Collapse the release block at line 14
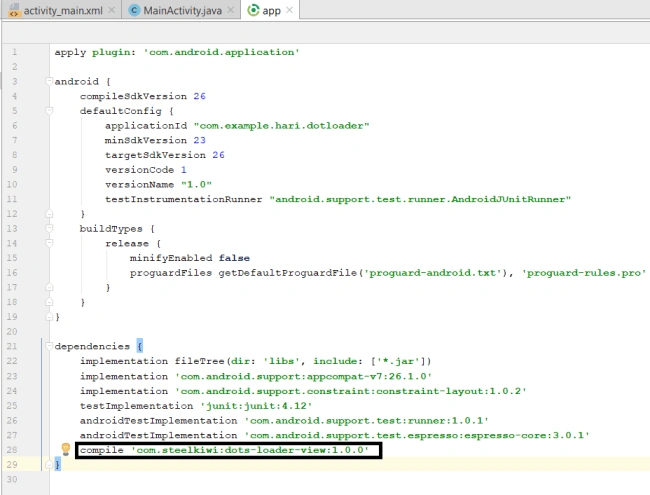Viewport: 650px width, 495px height. coord(49,243)
